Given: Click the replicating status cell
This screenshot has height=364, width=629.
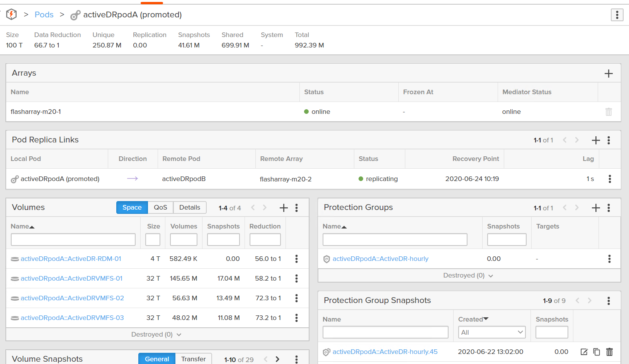Looking at the screenshot, I should tap(378, 179).
